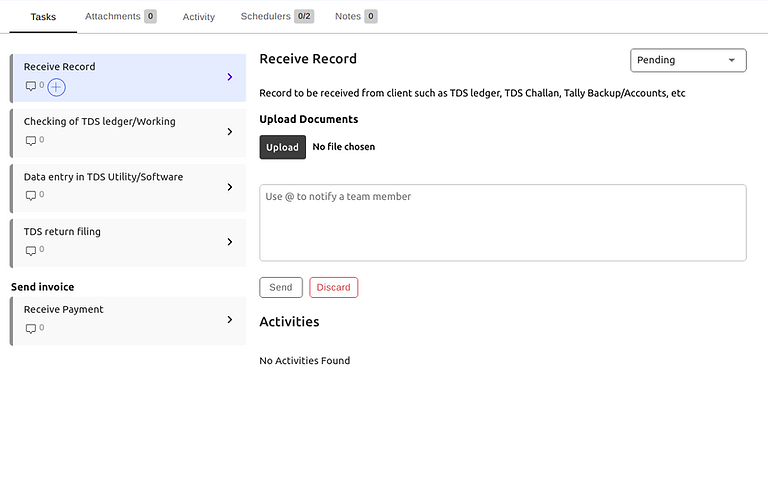Image resolution: width=768 pixels, height=485 pixels.
Task: Click the plus icon under Receive Record
Action: (x=57, y=87)
